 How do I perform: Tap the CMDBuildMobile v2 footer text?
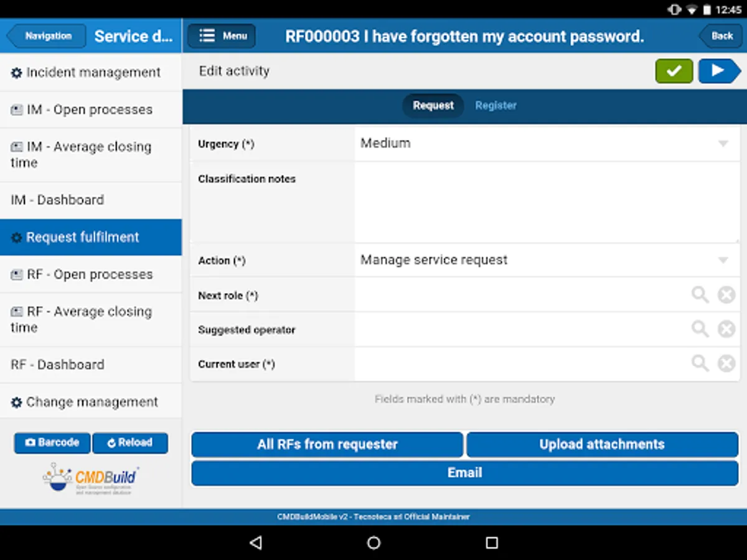point(374,517)
